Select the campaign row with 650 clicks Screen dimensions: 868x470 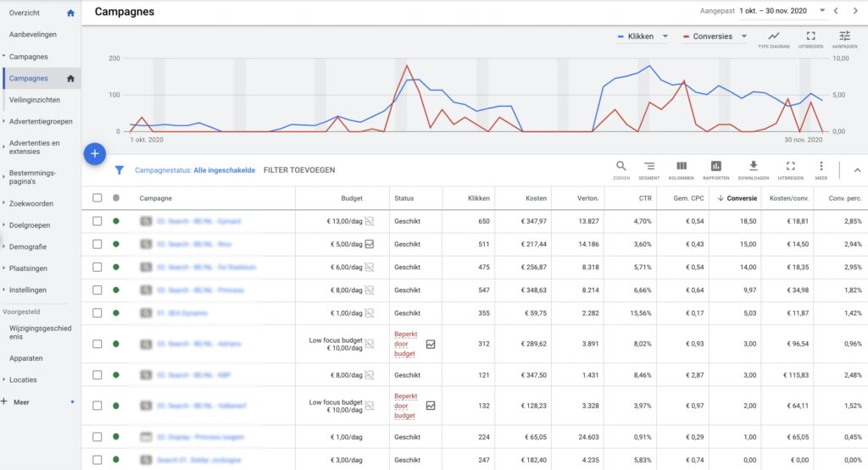click(x=97, y=221)
